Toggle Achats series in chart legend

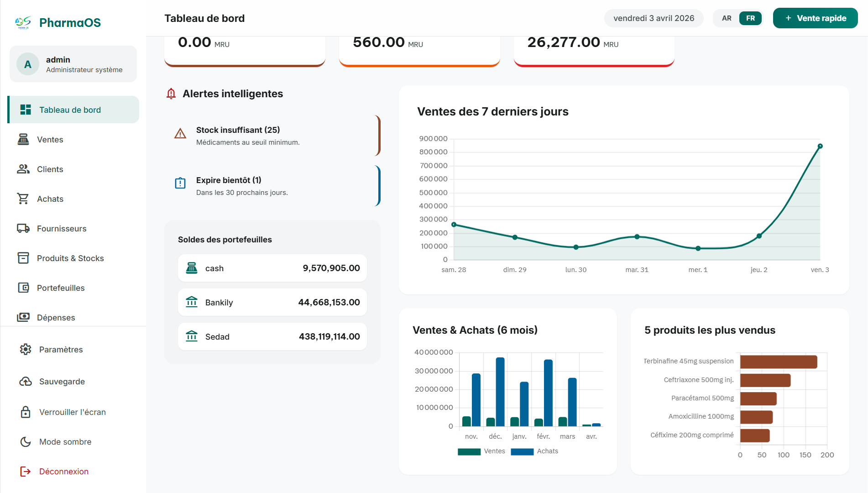coord(534,451)
